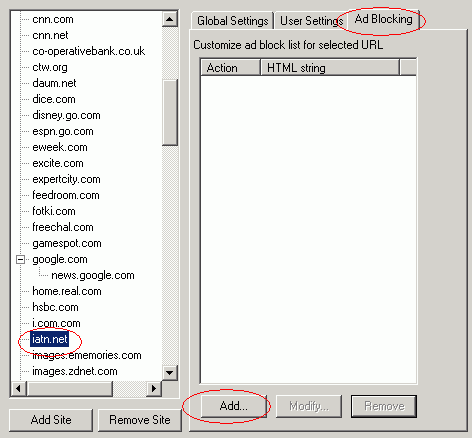Select home.real.com in the site tree
Image resolution: width=472 pixels, height=438 pixels.
coord(67,291)
